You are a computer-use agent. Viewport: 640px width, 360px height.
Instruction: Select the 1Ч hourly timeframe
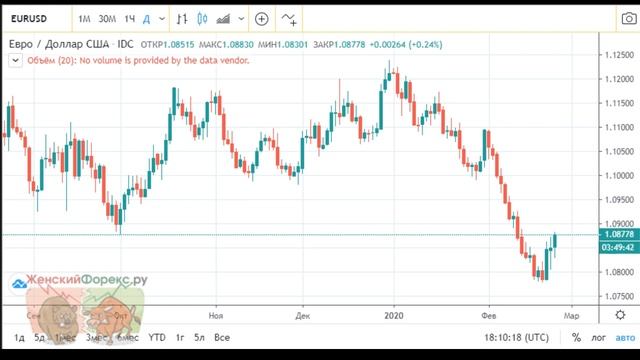[x=129, y=19]
